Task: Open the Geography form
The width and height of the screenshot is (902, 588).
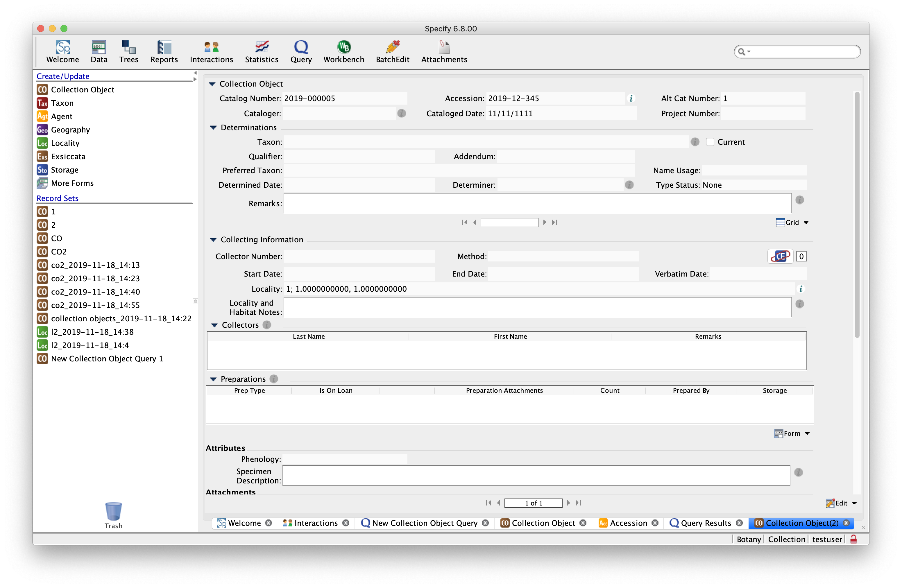Action: pos(70,130)
